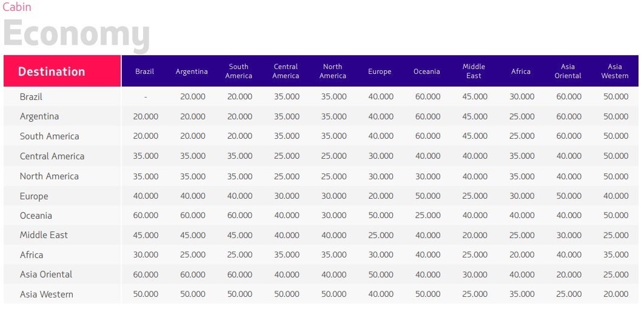Select the Middle East row label
The width and height of the screenshot is (644, 312).
click(x=44, y=235)
